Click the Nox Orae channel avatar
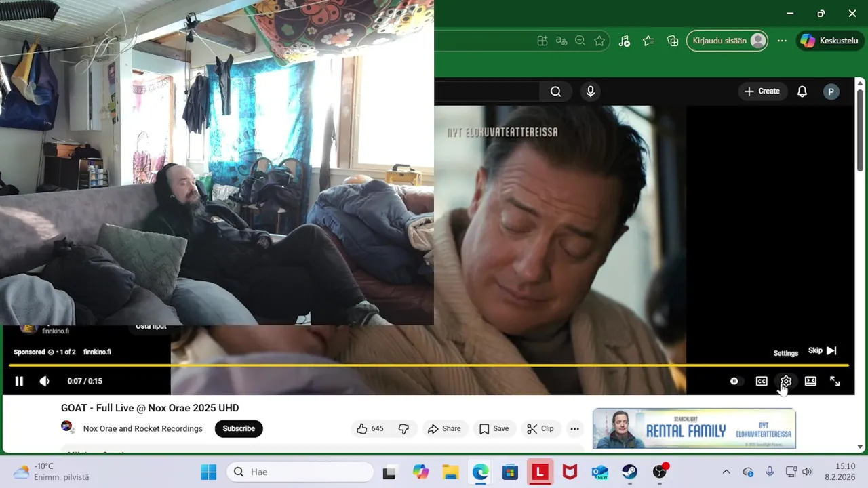Screen dimensions: 868x488 [x=67, y=427]
